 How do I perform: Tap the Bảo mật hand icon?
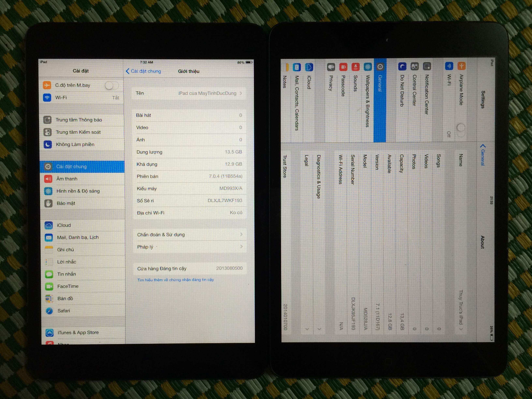[48, 203]
